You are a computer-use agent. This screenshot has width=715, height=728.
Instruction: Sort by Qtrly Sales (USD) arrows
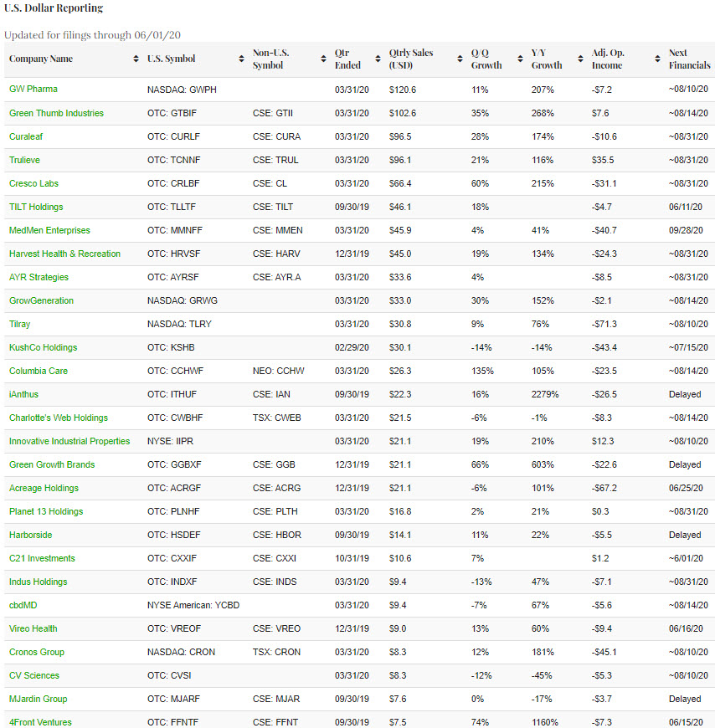point(460,59)
